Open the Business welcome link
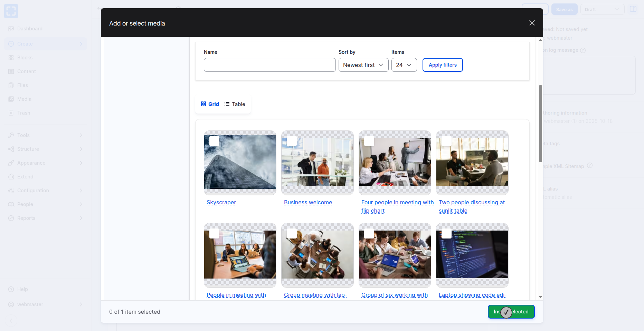Screen dimensions: 644x331 tap(308, 203)
